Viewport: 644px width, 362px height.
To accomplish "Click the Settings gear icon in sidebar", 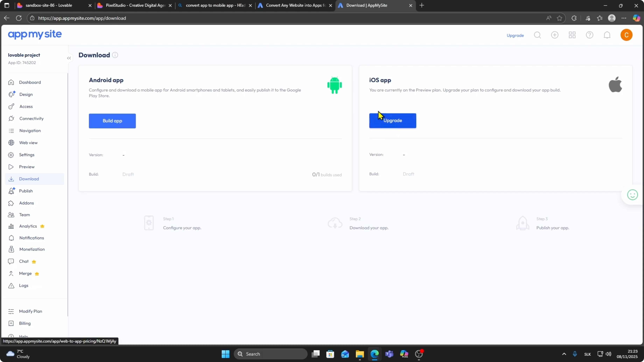I will [x=11, y=155].
